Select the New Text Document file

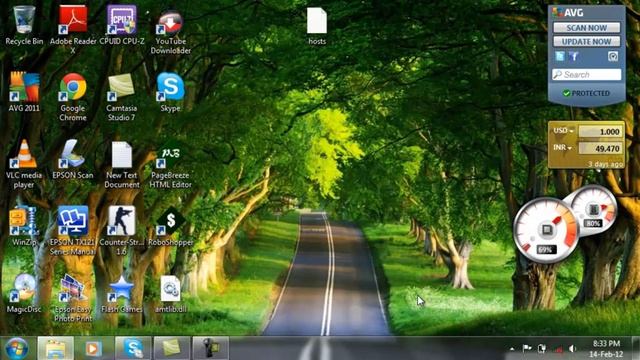(122, 164)
